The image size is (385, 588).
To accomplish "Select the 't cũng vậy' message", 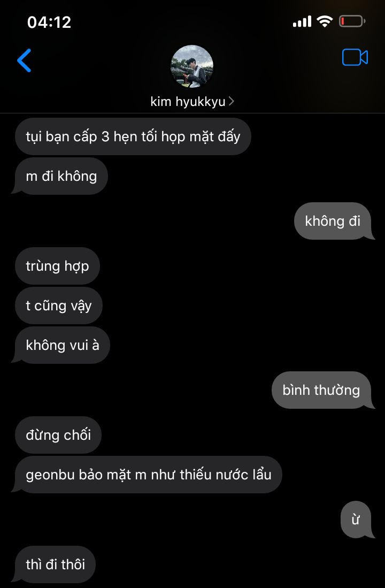I will [58, 306].
